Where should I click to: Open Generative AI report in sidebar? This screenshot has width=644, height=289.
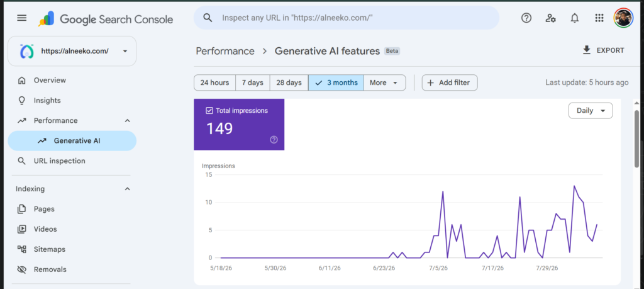click(x=72, y=140)
